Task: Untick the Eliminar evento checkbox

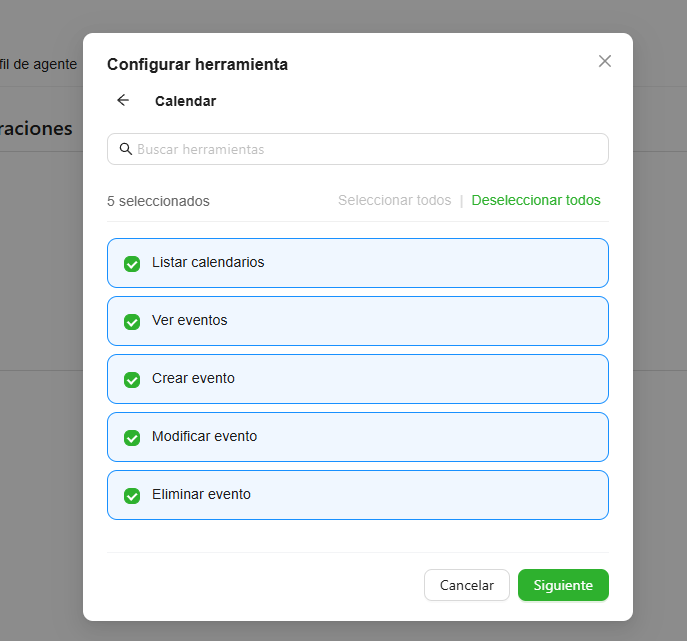Action: pyautogui.click(x=131, y=495)
